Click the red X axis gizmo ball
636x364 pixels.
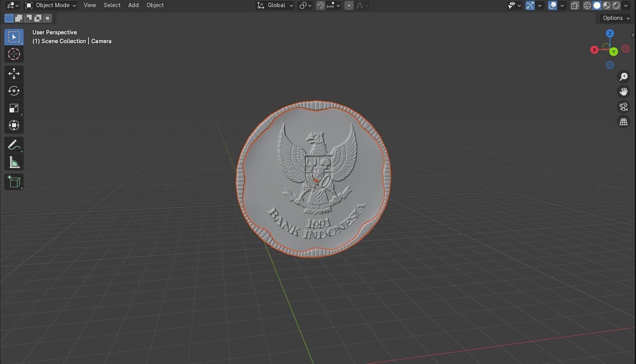tap(594, 50)
